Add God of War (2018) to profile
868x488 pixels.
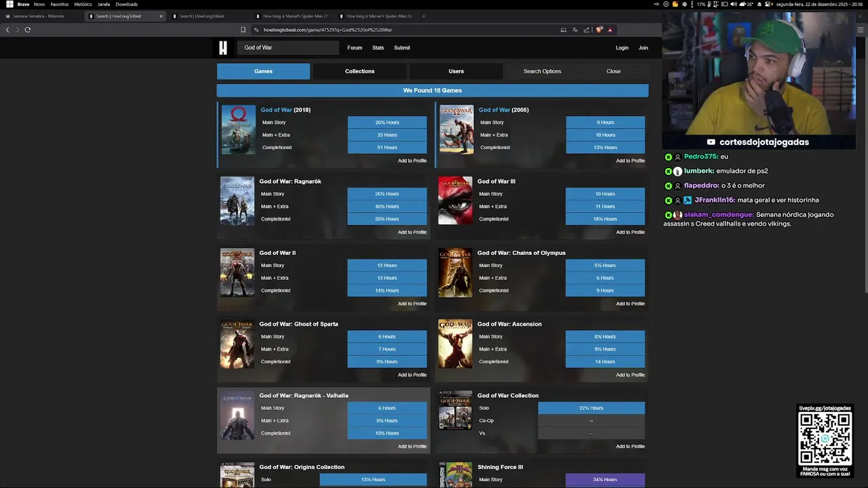point(412,161)
